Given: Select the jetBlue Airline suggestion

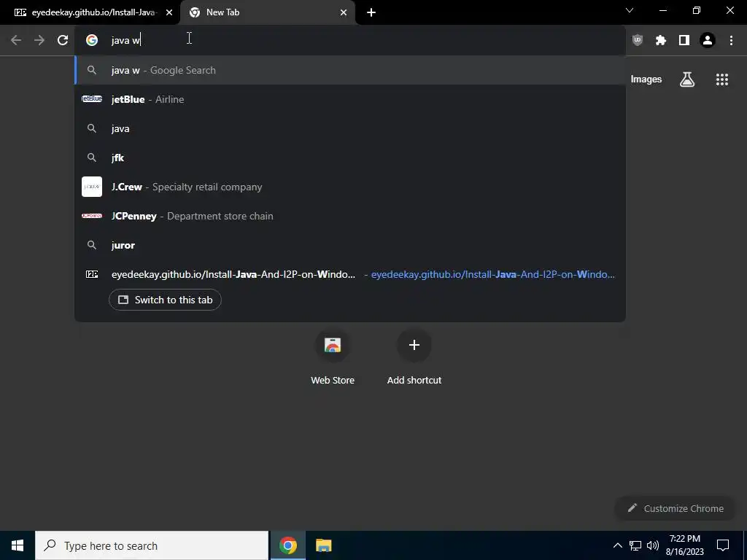Looking at the screenshot, I should (350, 99).
